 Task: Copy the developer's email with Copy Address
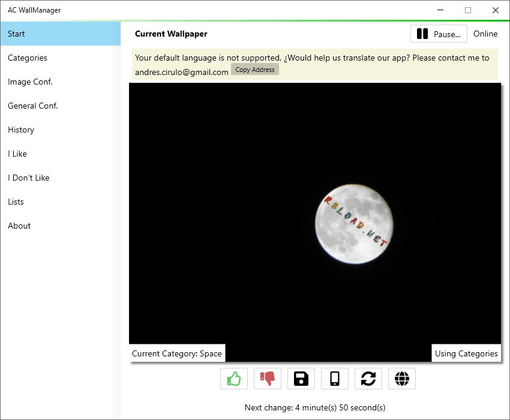tap(254, 69)
